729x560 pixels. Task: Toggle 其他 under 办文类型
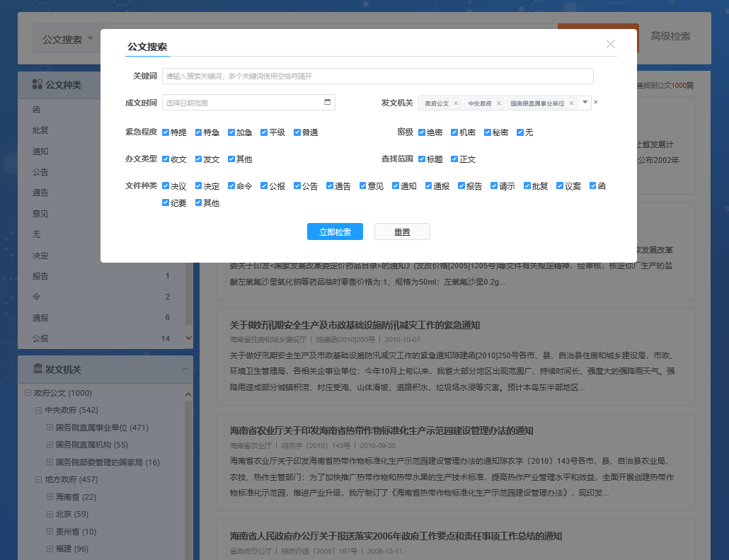click(x=231, y=159)
